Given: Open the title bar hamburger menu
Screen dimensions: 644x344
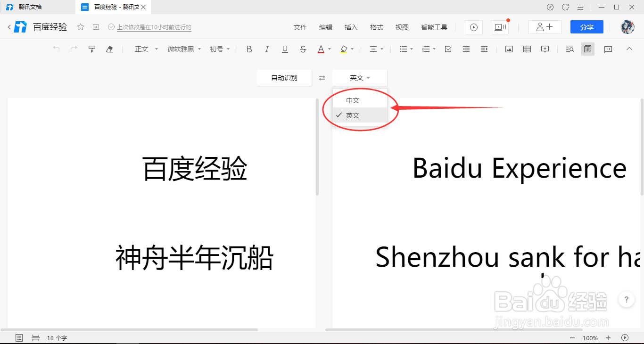Looking at the screenshot, I should (x=580, y=7).
